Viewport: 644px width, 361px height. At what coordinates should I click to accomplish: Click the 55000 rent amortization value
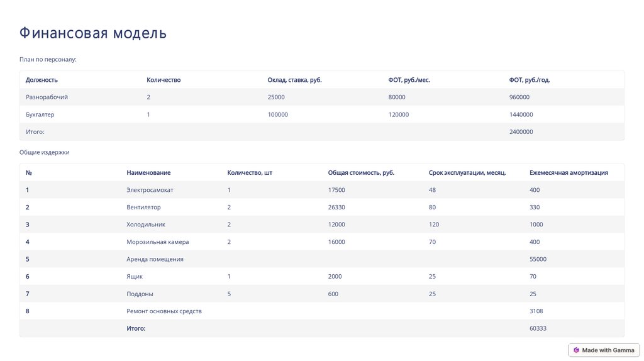click(538, 259)
